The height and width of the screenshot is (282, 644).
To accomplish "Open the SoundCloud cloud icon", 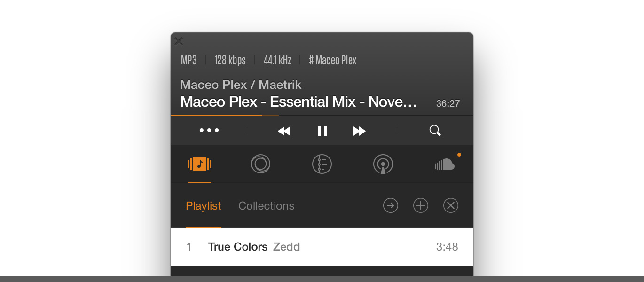I will click(444, 164).
